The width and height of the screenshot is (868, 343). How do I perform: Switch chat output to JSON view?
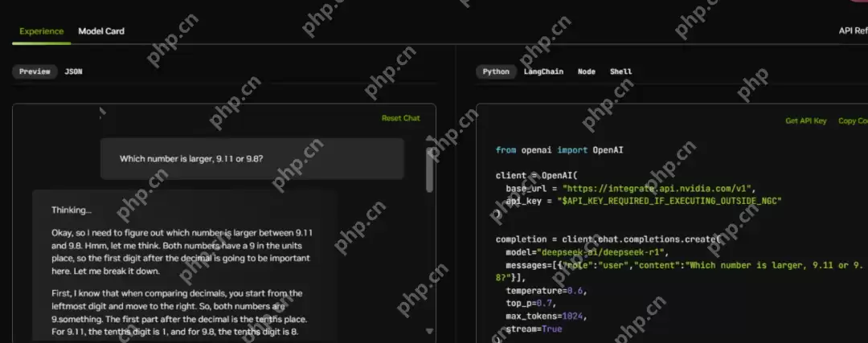point(74,71)
